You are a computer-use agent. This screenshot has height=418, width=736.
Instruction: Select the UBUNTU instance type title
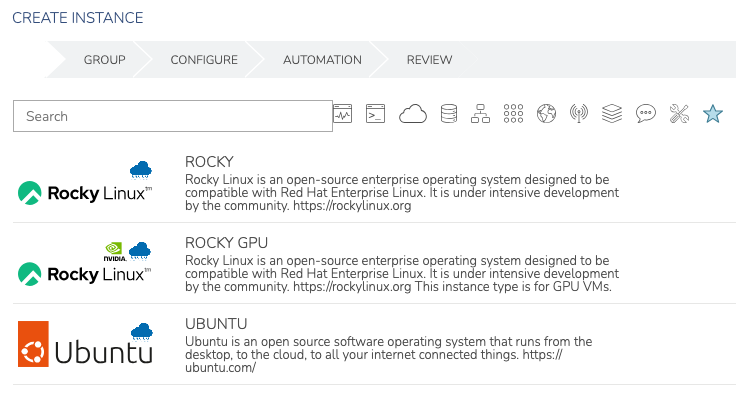coord(216,324)
